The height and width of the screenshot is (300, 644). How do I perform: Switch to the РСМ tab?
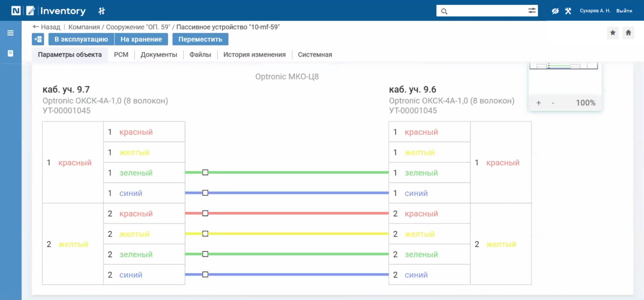click(121, 55)
